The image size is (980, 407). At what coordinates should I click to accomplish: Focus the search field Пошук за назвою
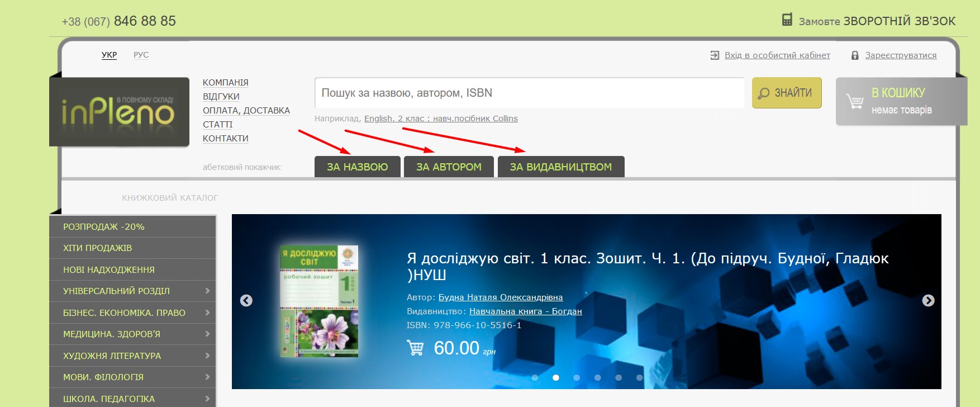(x=530, y=93)
